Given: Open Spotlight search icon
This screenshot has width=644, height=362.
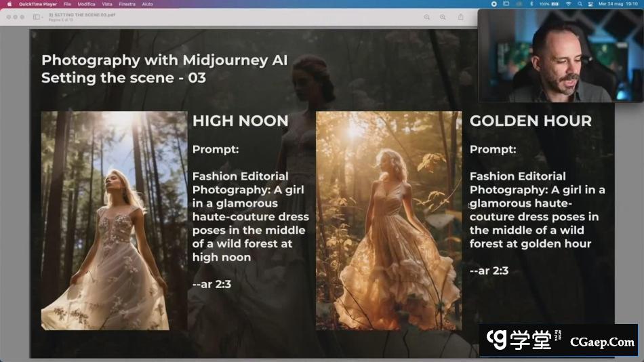Looking at the screenshot, I should coord(580,4).
